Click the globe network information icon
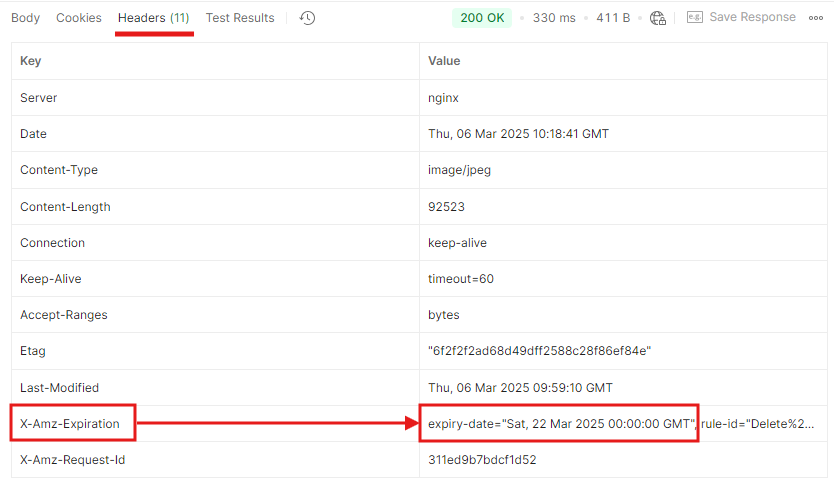The width and height of the screenshot is (834, 484). [x=657, y=18]
